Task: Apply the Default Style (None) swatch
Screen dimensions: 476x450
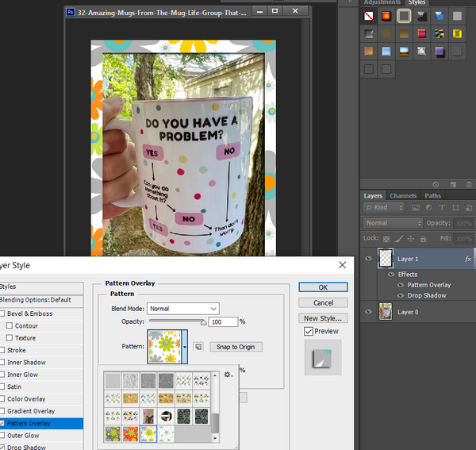Action: [369, 16]
